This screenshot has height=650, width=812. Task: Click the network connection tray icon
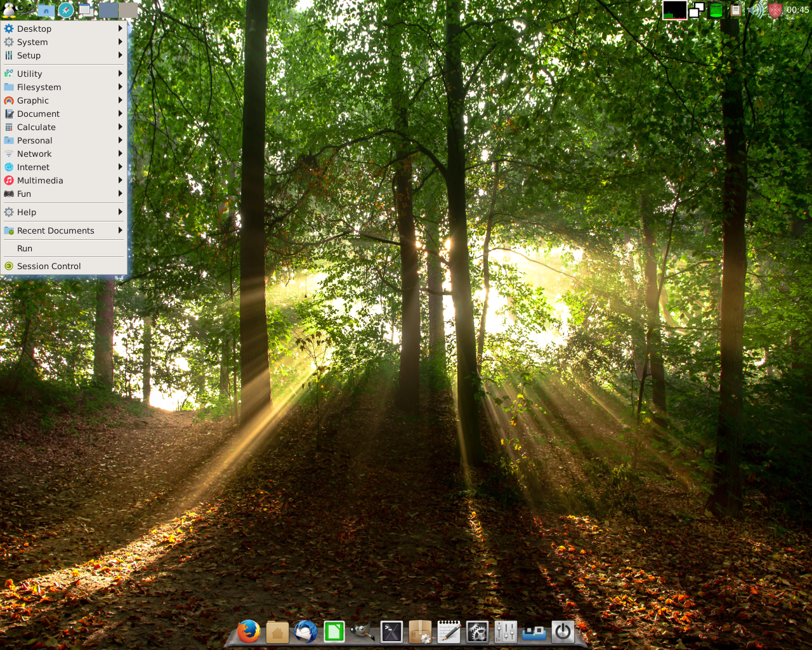[x=697, y=10]
